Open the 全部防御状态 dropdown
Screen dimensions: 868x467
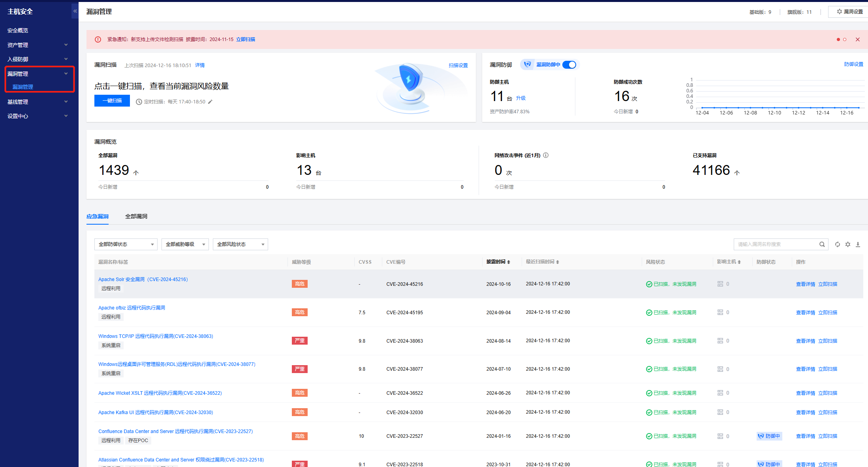pos(126,244)
